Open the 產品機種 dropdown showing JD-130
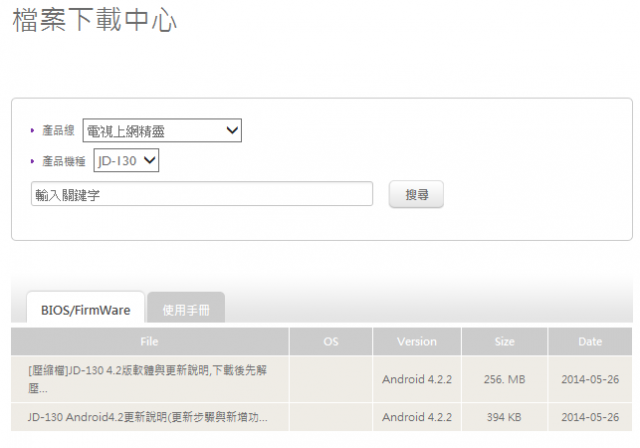Image resolution: width=640 pixels, height=448 pixels. 126,160
